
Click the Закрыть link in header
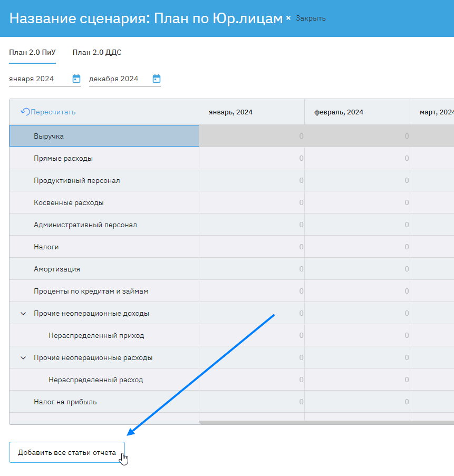coord(311,18)
